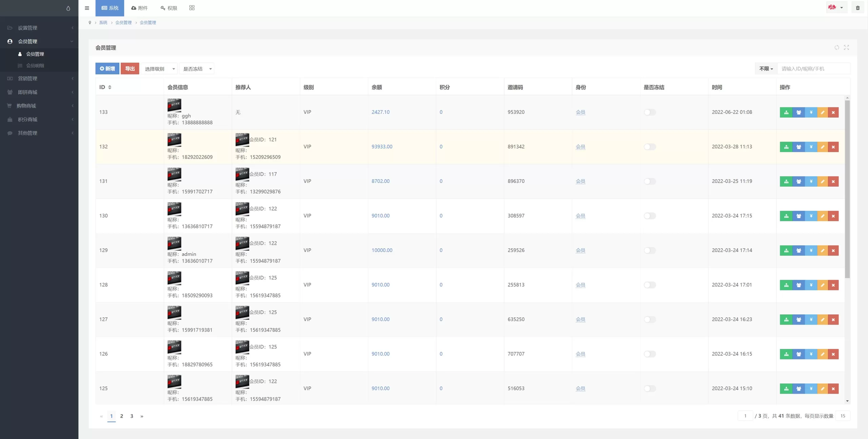
Task: Open the 是否冻结 filter dropdown
Action: 197,69
